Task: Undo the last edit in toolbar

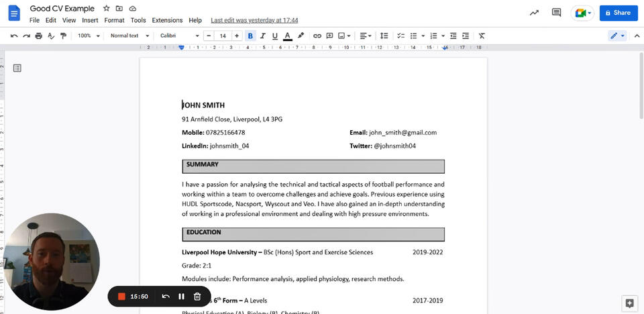Action: 14,36
